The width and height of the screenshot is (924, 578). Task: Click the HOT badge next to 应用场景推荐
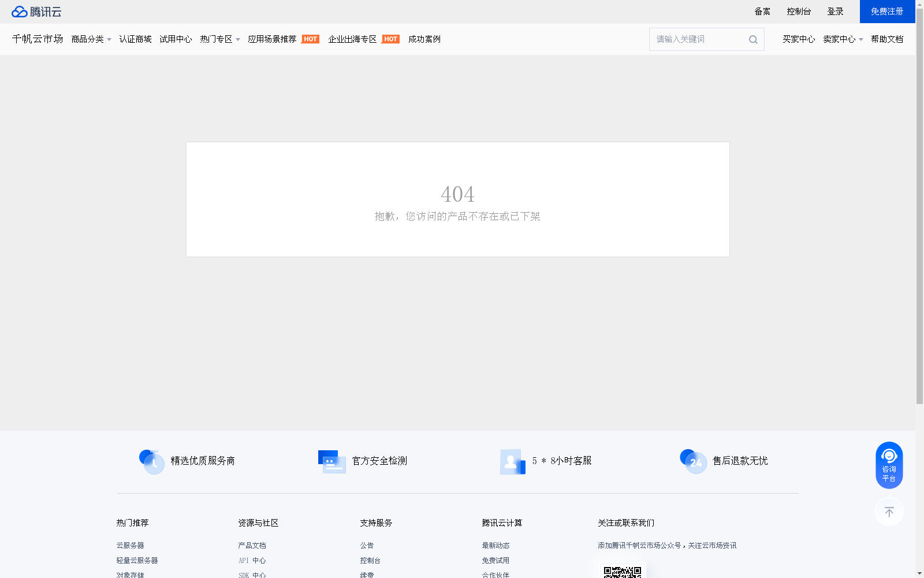[310, 39]
